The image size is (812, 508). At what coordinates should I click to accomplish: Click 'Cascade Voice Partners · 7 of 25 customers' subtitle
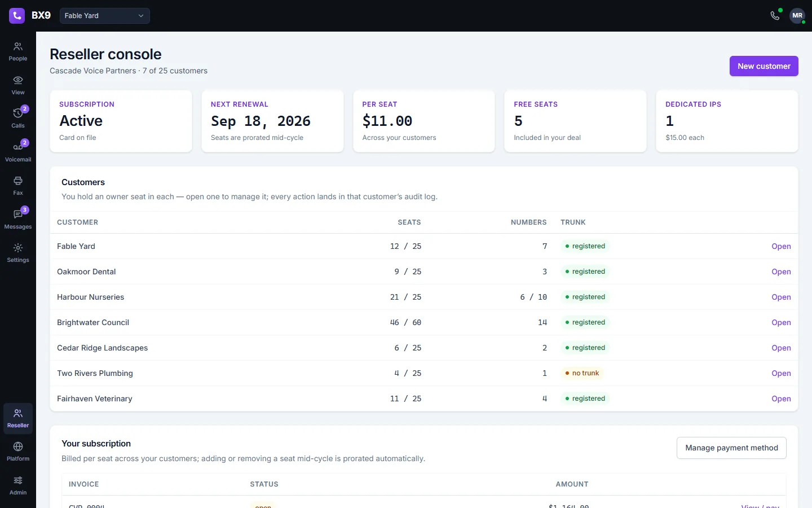pyautogui.click(x=129, y=71)
